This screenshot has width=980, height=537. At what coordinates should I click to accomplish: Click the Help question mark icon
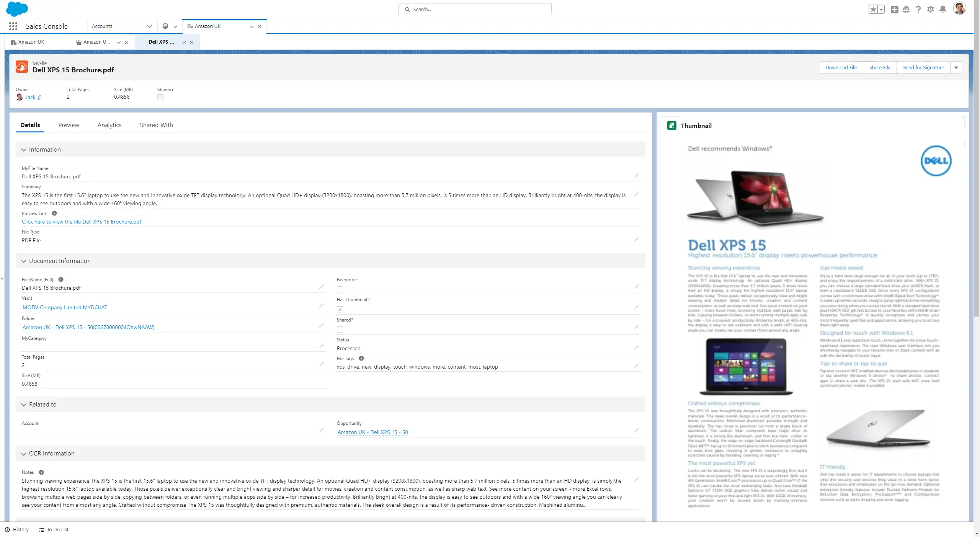click(x=918, y=9)
